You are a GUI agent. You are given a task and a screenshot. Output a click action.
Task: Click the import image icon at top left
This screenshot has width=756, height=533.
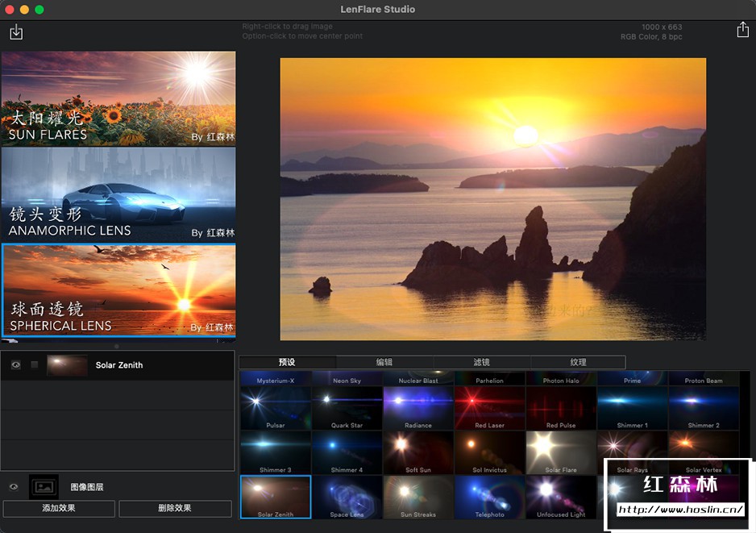coord(16,32)
